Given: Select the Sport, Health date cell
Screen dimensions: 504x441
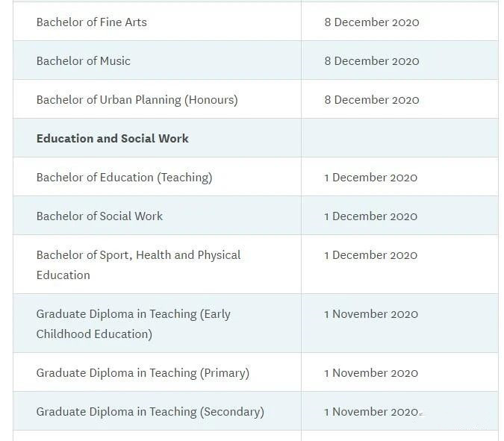Looking at the screenshot, I should click(x=400, y=264).
